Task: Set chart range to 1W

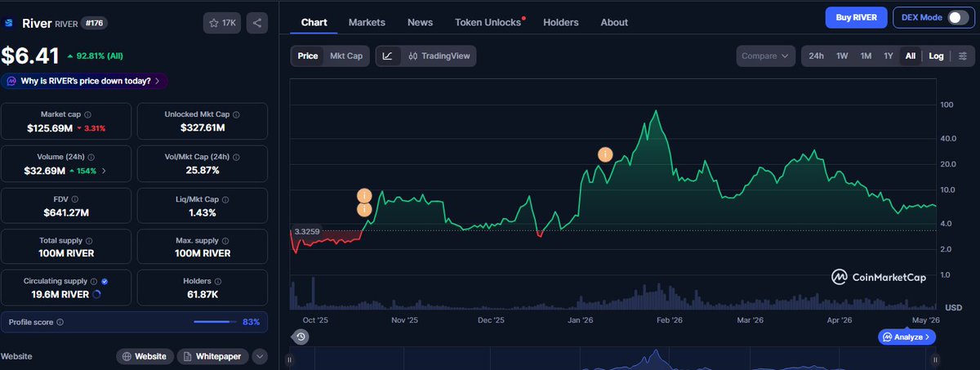Action: (x=842, y=56)
